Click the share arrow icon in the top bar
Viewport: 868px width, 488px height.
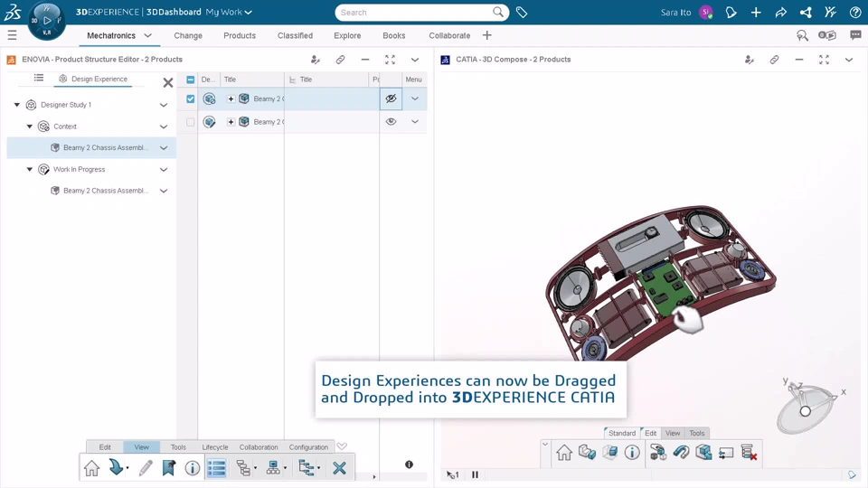click(780, 12)
